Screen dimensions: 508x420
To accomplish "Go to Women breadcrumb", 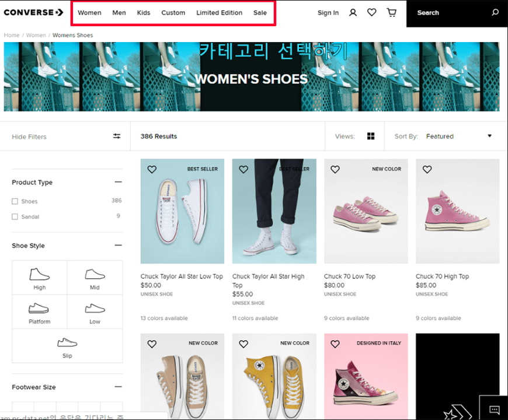I will coord(36,35).
